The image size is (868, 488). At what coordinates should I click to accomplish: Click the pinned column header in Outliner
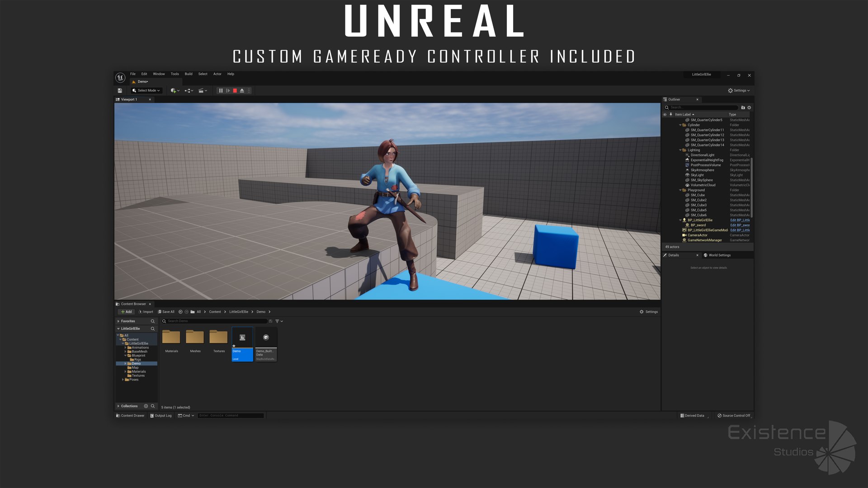671,115
